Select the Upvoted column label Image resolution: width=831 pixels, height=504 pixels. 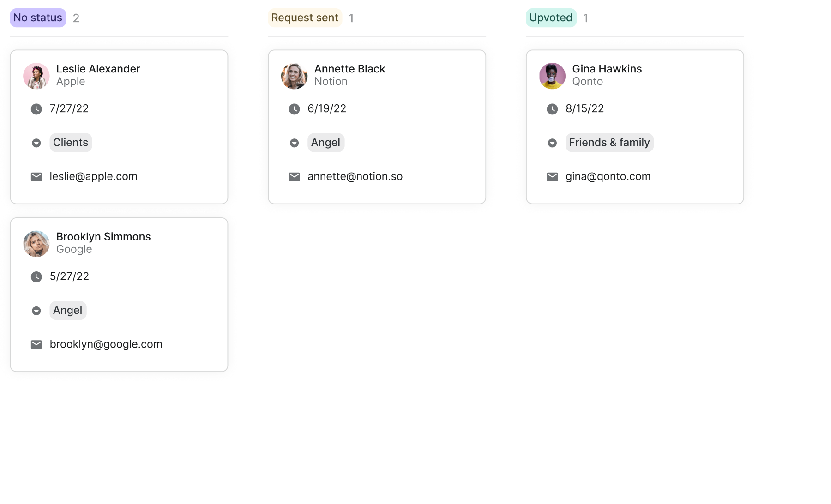coord(551,18)
